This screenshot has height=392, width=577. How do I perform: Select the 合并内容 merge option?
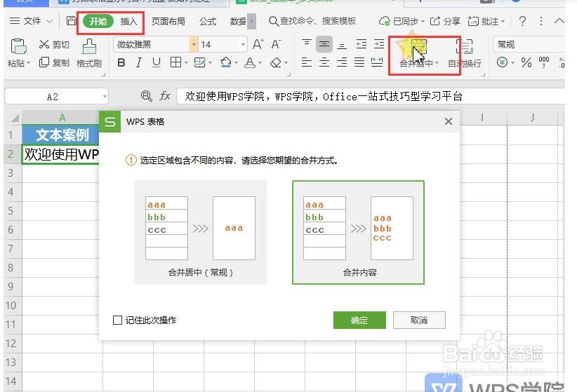[359, 232]
